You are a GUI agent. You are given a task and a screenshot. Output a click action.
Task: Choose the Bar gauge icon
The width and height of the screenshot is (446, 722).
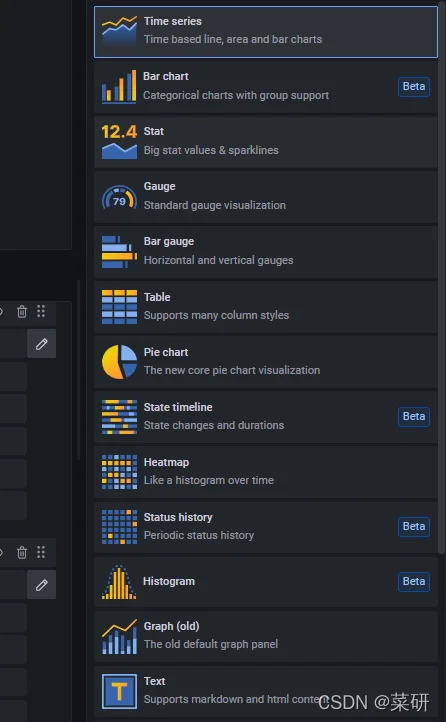[119, 252]
